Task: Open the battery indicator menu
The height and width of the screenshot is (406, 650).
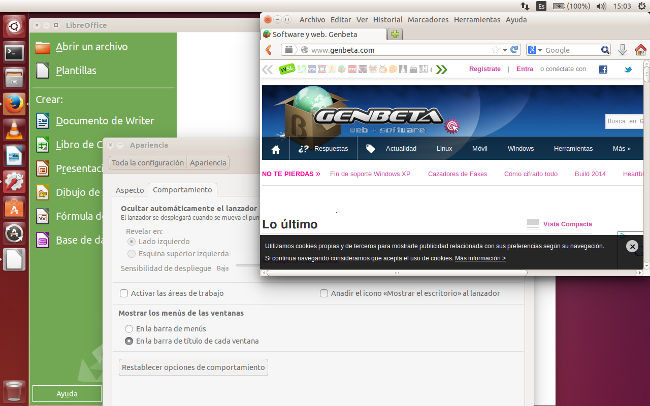Action: coord(571,6)
